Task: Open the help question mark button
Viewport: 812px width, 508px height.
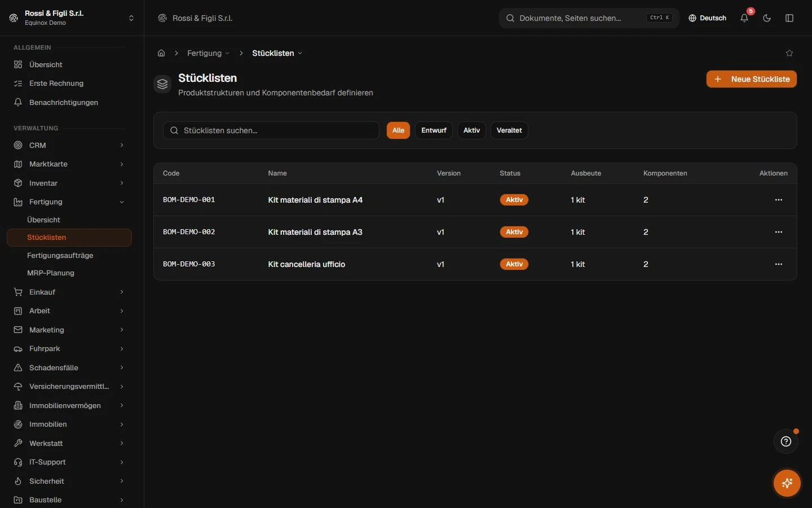Action: pyautogui.click(x=786, y=441)
